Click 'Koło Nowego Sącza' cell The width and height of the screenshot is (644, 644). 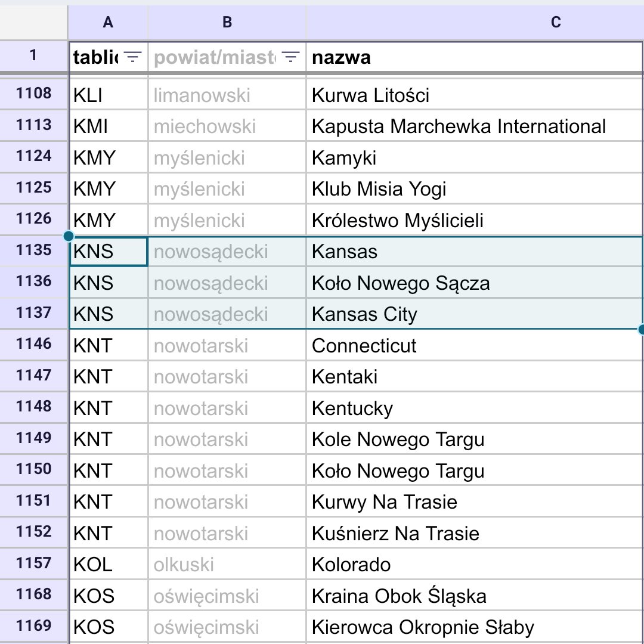click(475, 283)
